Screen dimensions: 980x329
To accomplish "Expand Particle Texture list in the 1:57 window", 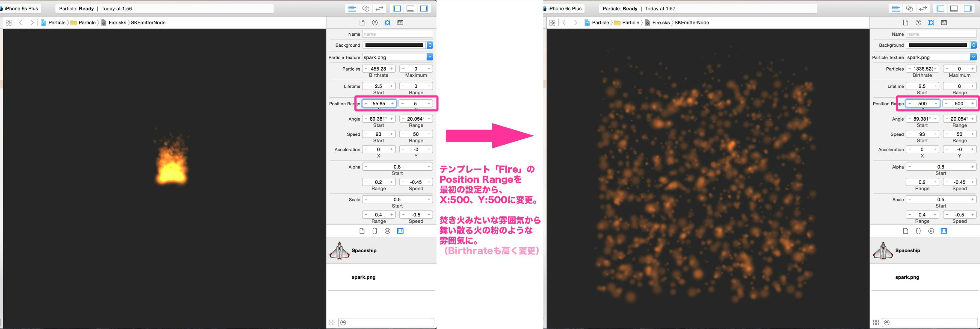I will pos(973,57).
